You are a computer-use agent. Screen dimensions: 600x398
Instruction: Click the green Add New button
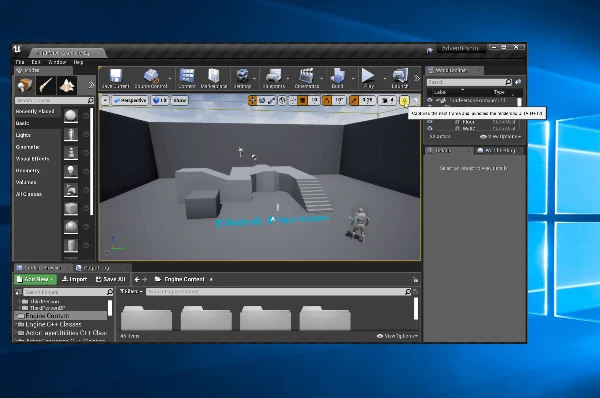tap(35, 279)
